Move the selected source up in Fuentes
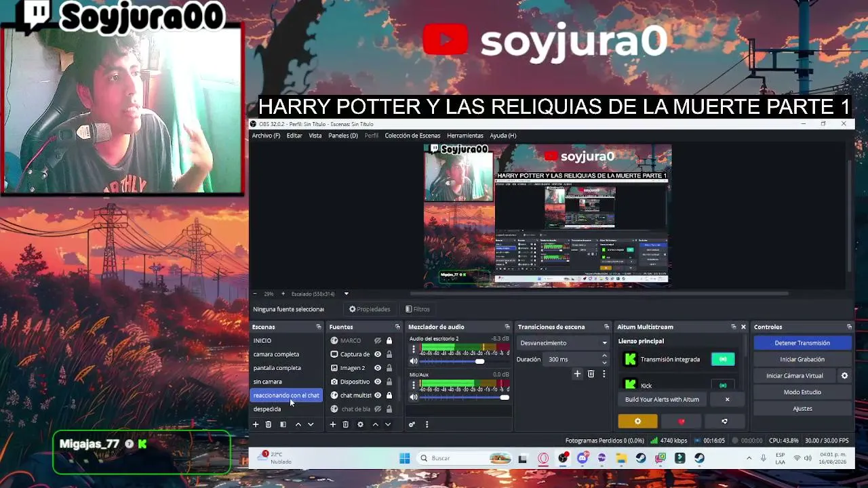868x488 pixels. pos(375,424)
